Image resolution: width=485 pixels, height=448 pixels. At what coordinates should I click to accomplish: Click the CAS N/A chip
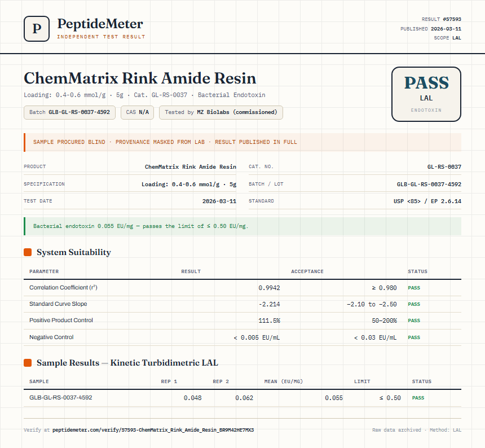coord(138,112)
